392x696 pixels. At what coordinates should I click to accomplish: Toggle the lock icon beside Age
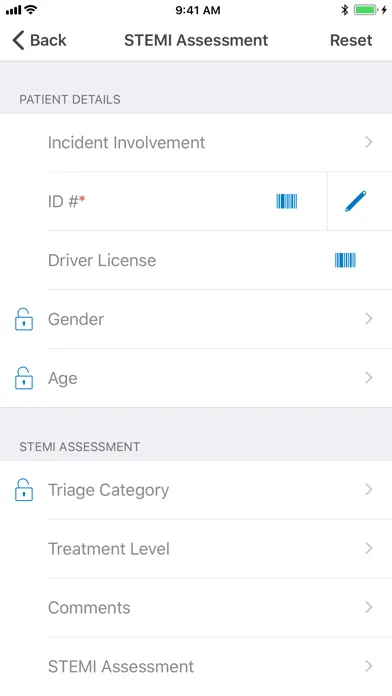pos(24,378)
